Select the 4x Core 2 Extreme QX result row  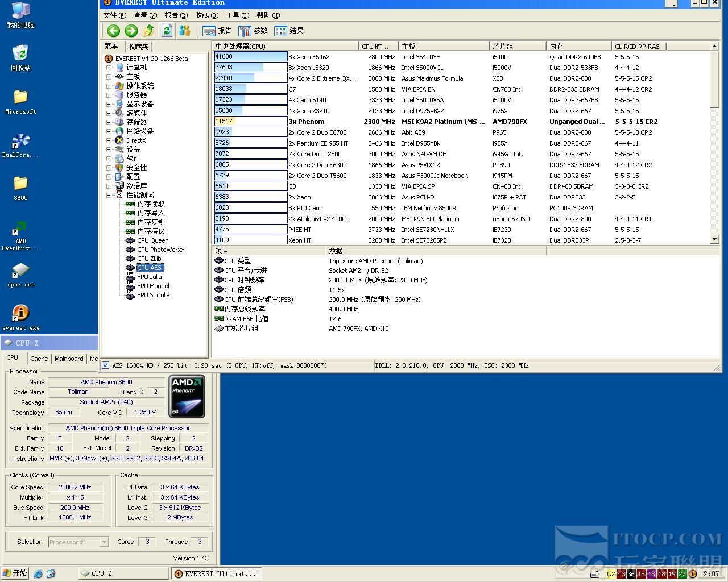(x=461, y=78)
